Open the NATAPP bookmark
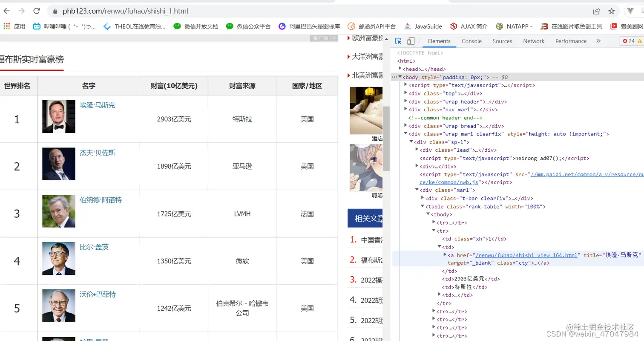Image resolution: width=644 pixels, height=341 pixels. click(x=514, y=26)
